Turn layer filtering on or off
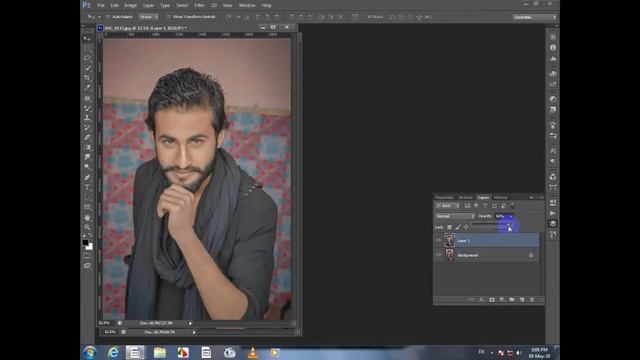The height and width of the screenshot is (360, 640). 513,206
